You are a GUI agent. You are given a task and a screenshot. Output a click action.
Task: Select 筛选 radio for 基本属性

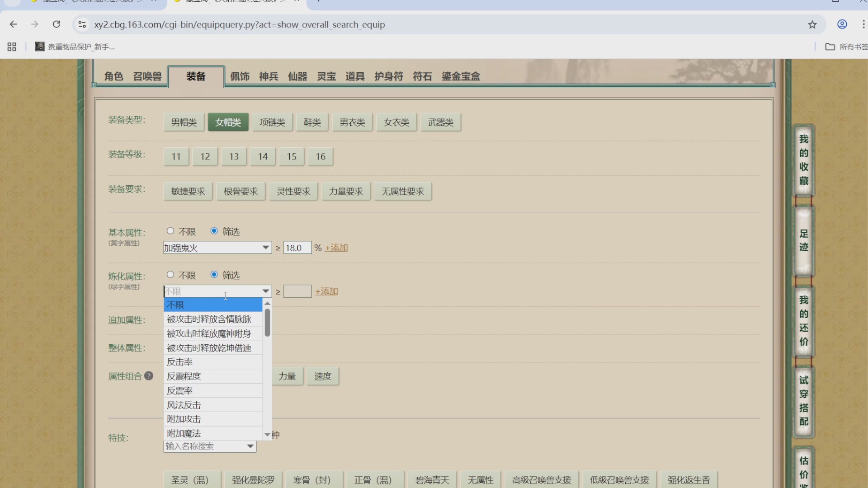pyautogui.click(x=214, y=230)
